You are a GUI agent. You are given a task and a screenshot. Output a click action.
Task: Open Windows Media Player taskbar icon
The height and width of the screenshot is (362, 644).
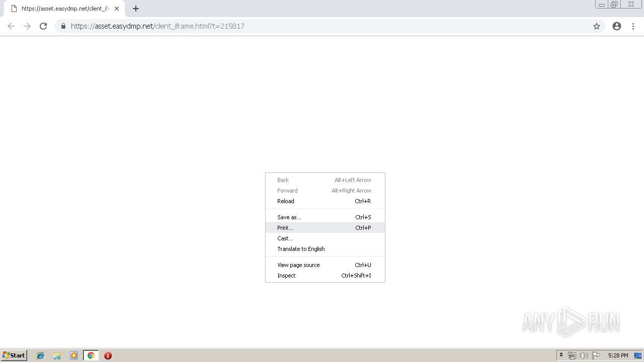tap(74, 355)
